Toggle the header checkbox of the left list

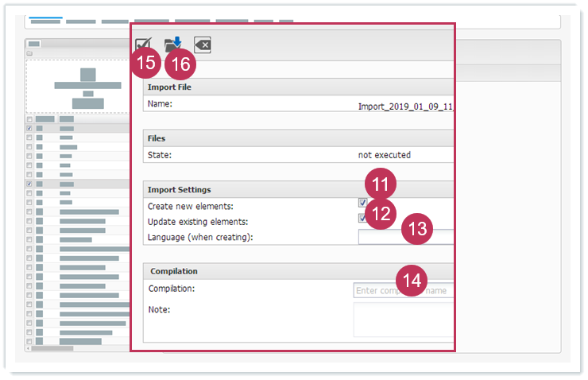tap(29, 119)
